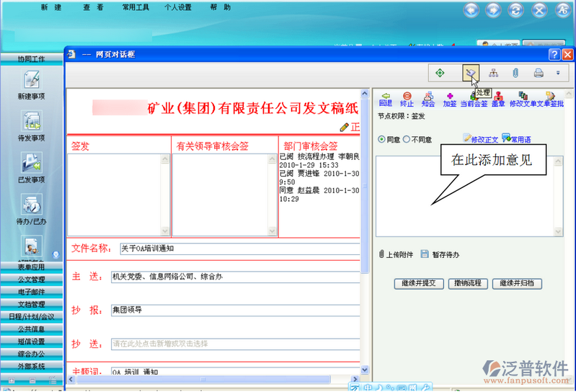The width and height of the screenshot is (576, 392).
Task: Open 新建事项 in the sidebar
Action: click(x=32, y=85)
